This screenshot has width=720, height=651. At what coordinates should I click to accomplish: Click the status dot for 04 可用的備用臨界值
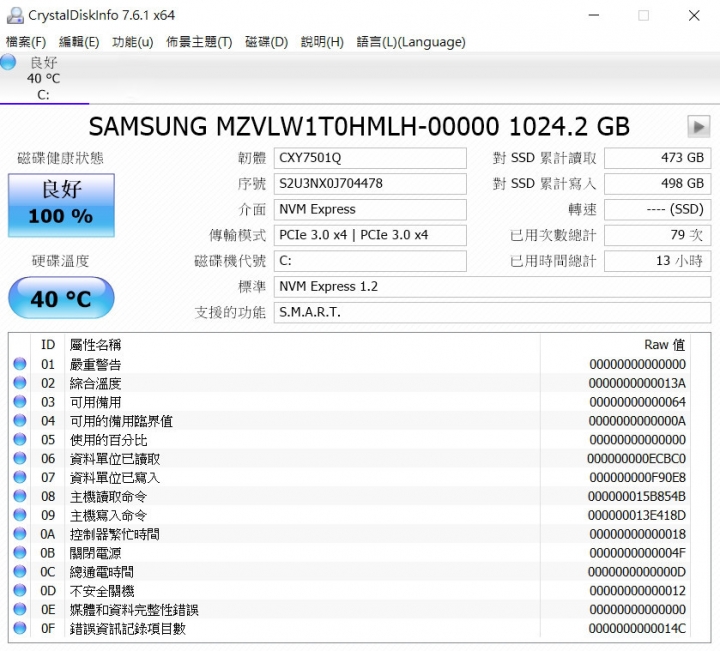(x=20, y=421)
